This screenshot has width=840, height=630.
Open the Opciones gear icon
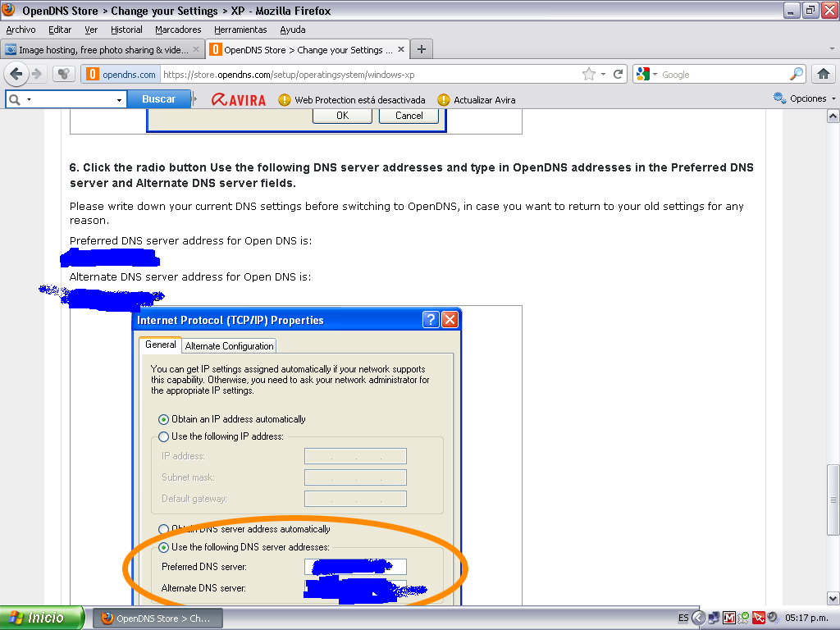(x=779, y=98)
